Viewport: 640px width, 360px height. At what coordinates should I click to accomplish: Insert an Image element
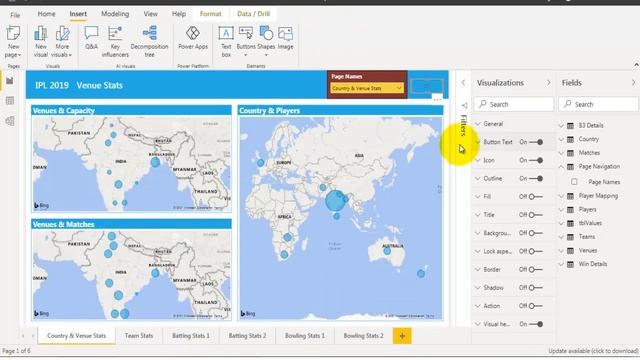point(285,38)
